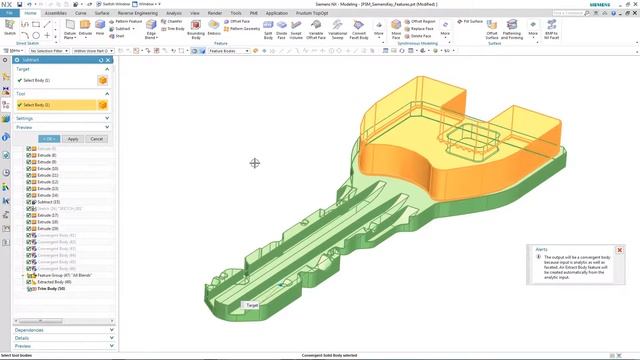This screenshot has width=640, height=360.
Task: Open the Offset Surface tool
Action: point(492,30)
